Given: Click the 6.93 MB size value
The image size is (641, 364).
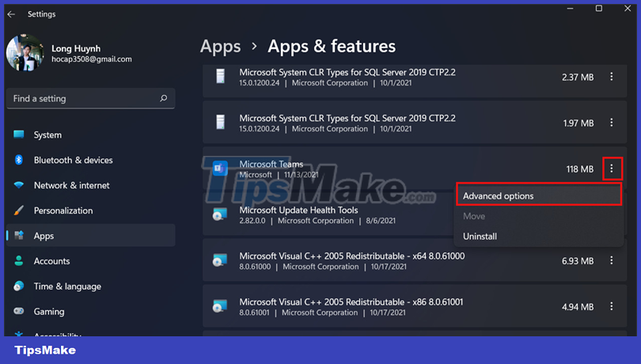Looking at the screenshot, I should [578, 261].
